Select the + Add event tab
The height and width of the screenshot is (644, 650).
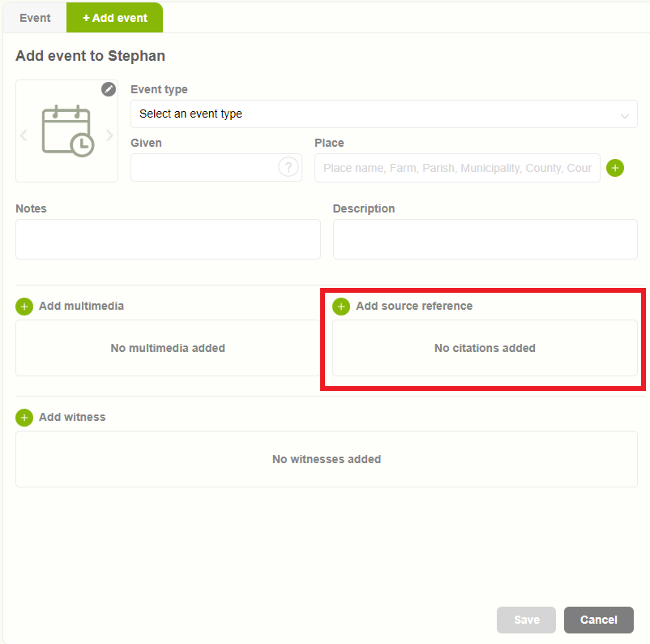[115, 18]
